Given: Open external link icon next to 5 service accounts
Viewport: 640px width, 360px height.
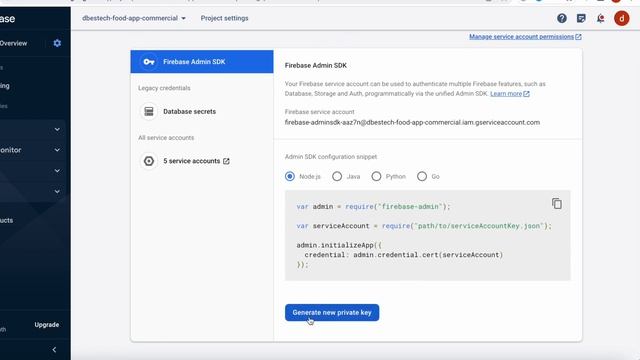Looking at the screenshot, I should [226, 161].
